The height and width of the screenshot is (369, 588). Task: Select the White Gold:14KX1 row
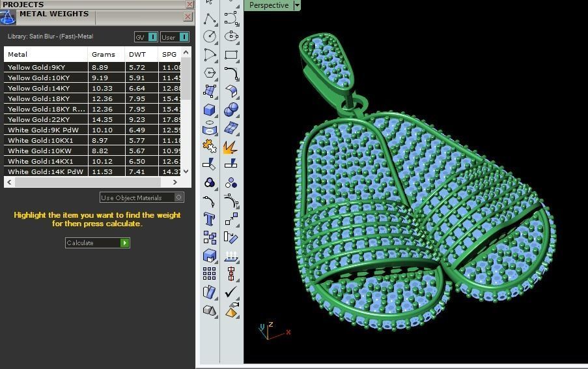[x=92, y=161]
